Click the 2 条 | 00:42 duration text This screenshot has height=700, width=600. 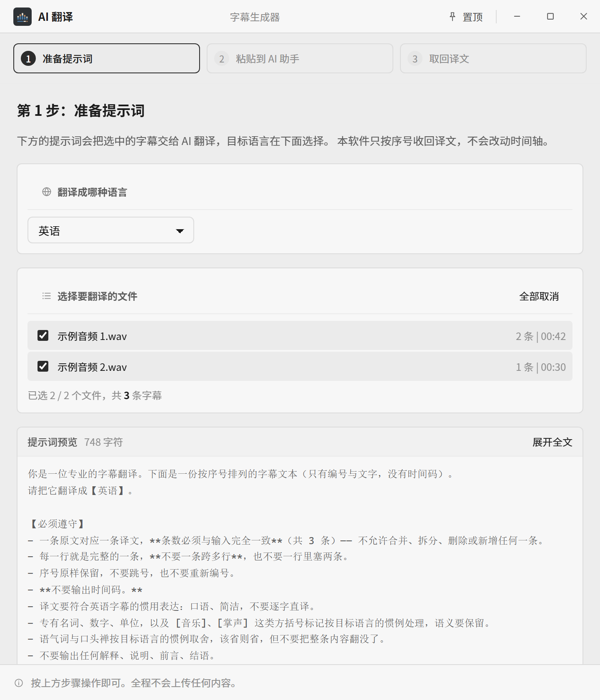[540, 336]
